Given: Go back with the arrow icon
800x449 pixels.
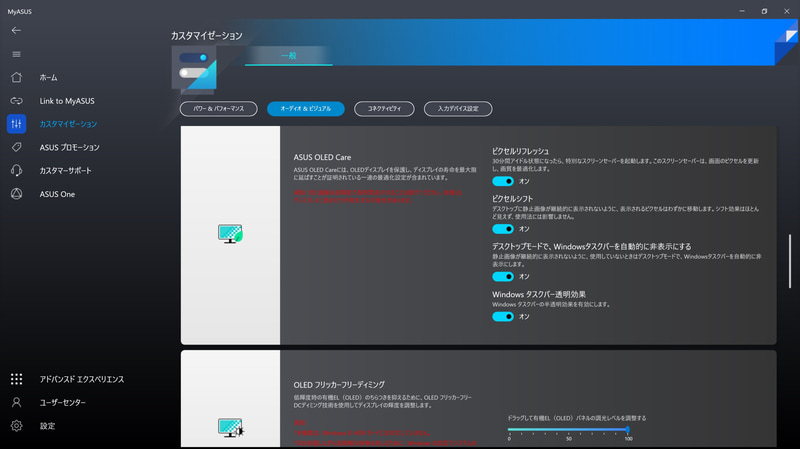Looking at the screenshot, I should (x=16, y=31).
